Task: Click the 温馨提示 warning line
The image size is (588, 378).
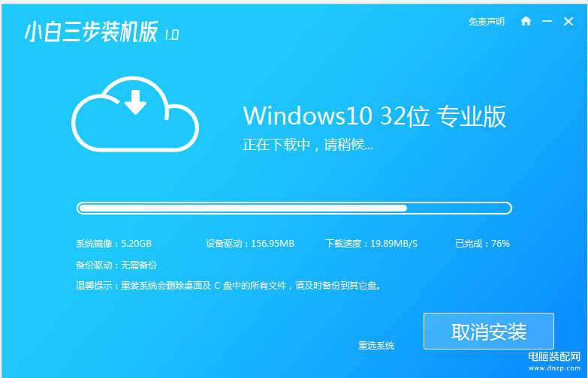Action: click(229, 286)
